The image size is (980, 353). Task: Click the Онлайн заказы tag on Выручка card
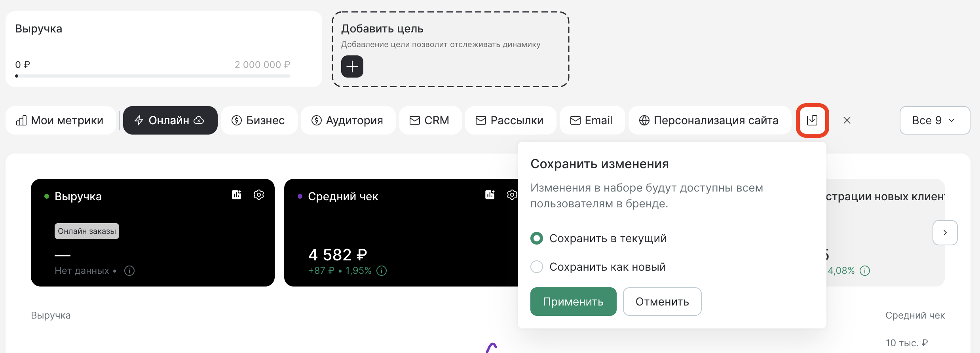87,231
